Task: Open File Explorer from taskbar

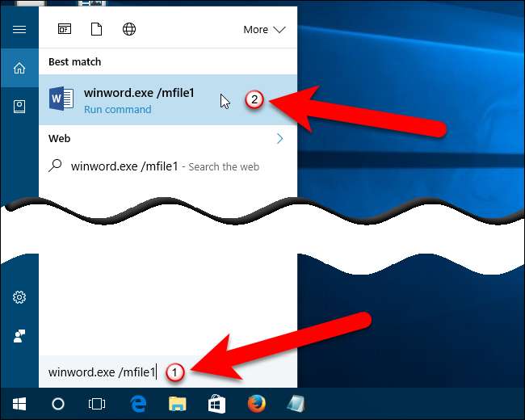Action: tap(178, 404)
